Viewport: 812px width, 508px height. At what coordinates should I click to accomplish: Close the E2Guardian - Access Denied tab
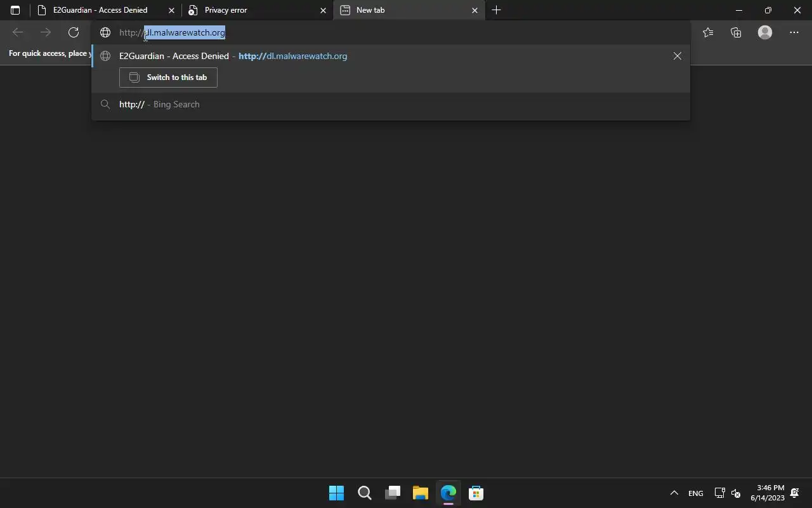171,10
